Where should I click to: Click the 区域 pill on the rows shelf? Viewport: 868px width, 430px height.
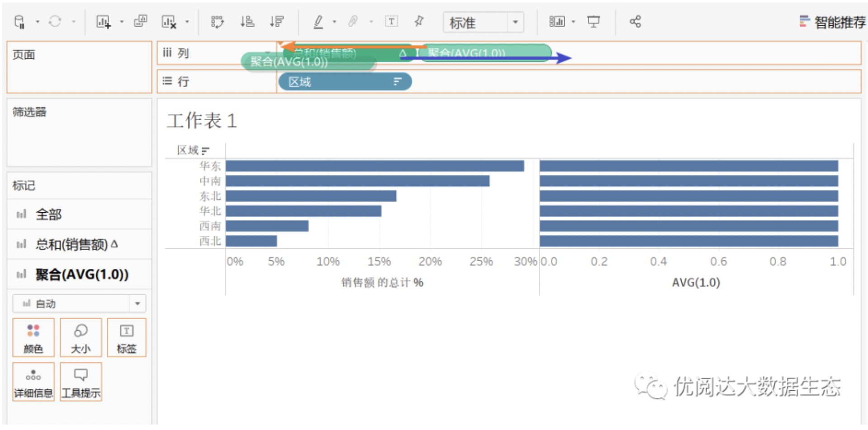[344, 82]
